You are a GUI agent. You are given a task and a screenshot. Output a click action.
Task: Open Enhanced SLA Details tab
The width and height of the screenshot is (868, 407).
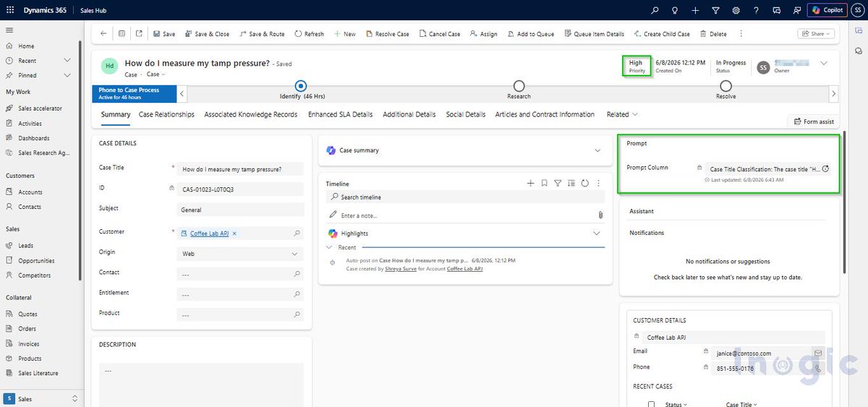pos(341,114)
